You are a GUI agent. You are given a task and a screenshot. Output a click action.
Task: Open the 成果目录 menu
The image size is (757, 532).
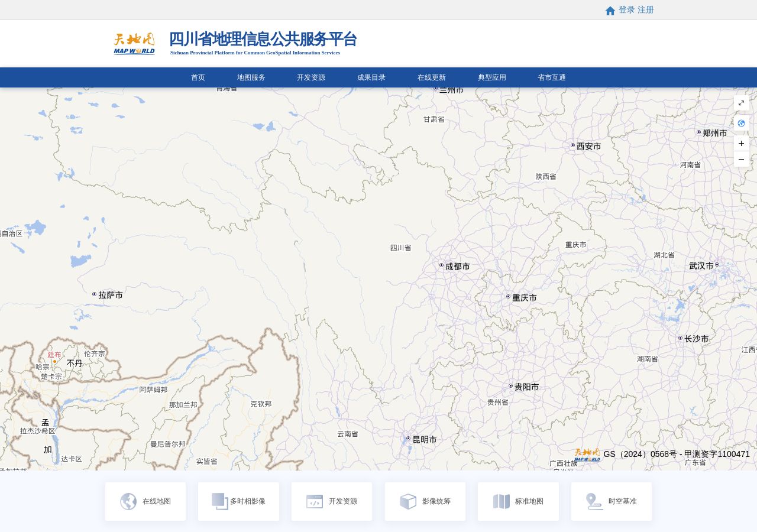[371, 77]
